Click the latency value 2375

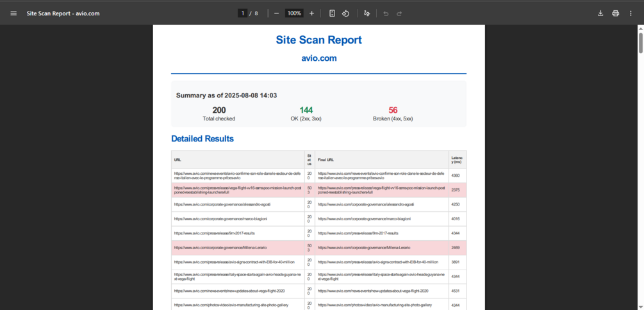456,190
